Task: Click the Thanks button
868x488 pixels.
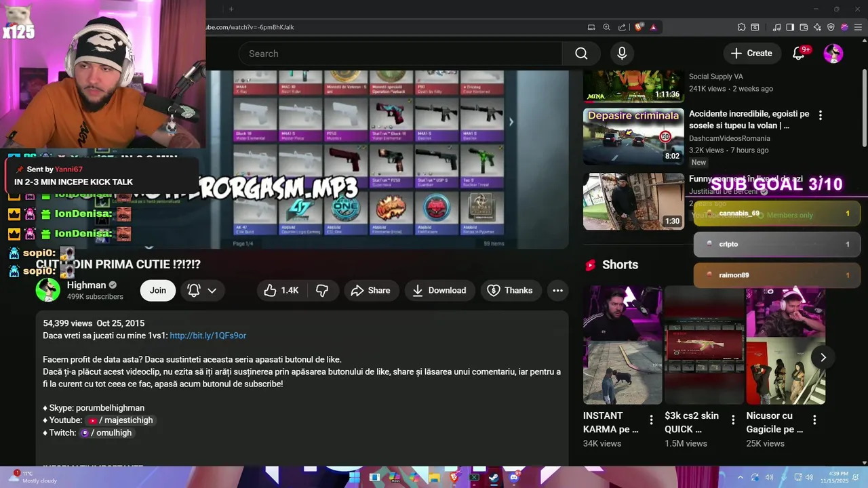Action: 510,290
